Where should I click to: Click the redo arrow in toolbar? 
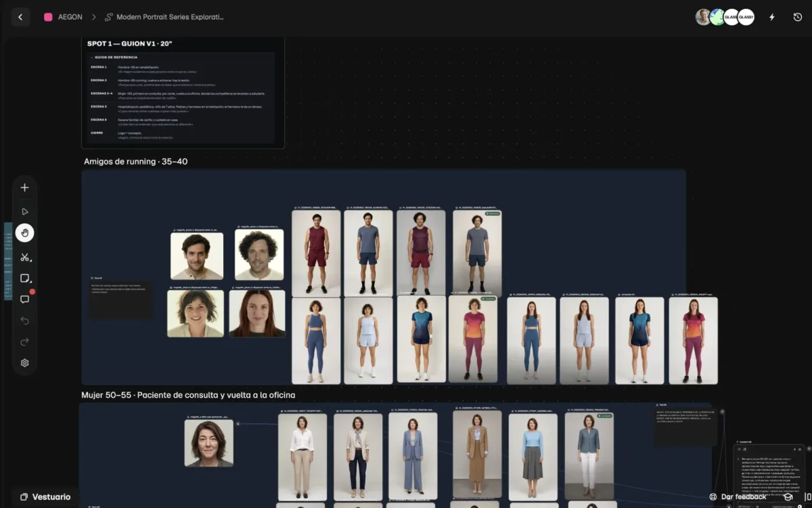pyautogui.click(x=24, y=342)
